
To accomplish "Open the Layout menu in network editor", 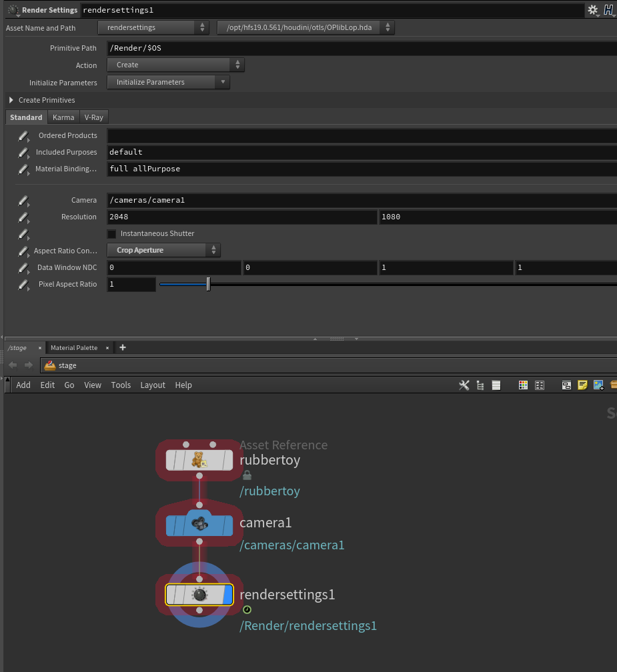I will click(153, 385).
